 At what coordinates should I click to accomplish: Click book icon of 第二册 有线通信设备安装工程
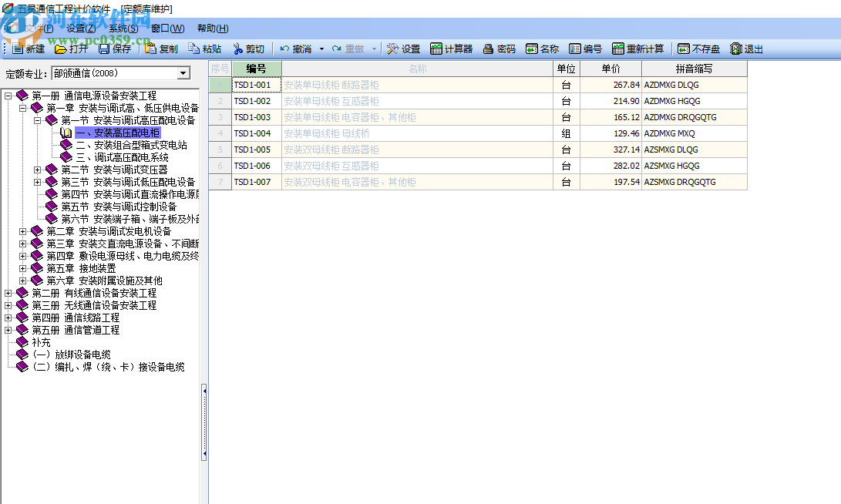click(x=22, y=293)
